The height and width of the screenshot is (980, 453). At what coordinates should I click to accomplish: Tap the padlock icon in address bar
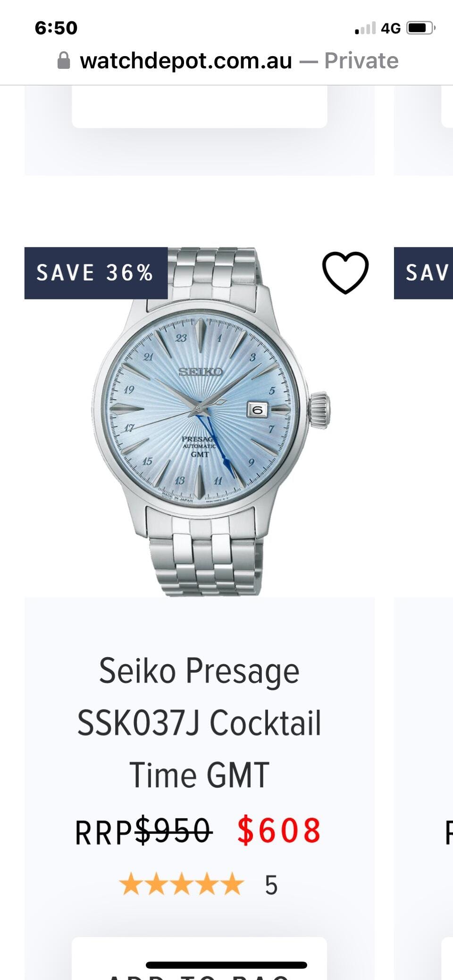64,61
